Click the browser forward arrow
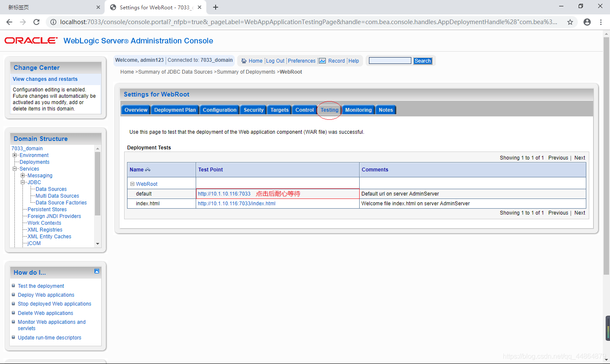 tap(23, 22)
